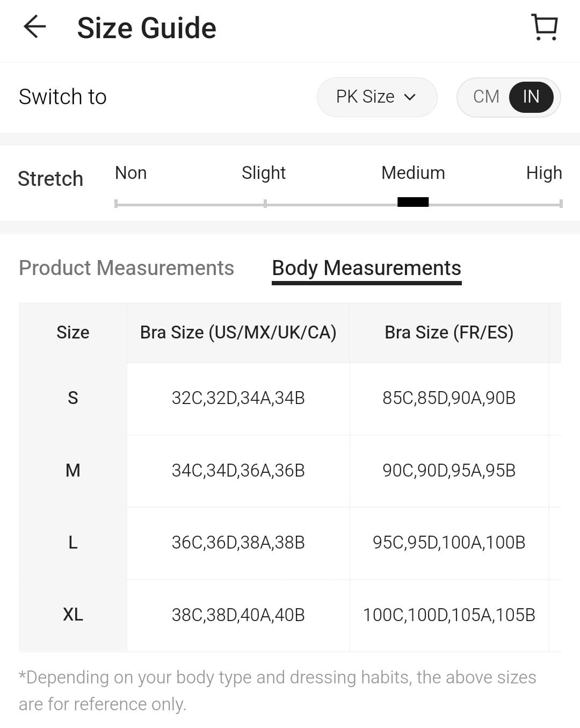Click the Bra Size (FR/ES) column header

tap(449, 333)
